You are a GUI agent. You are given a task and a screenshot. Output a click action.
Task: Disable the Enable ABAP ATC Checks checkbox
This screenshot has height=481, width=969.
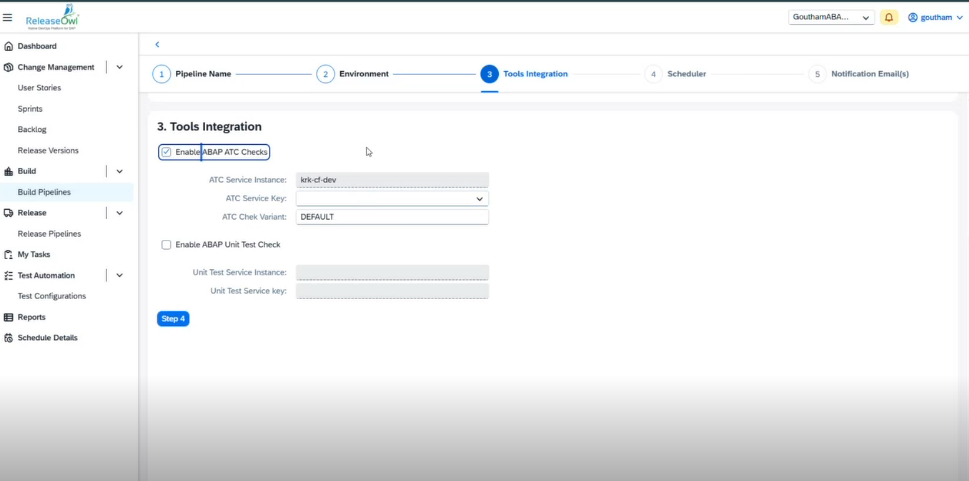tap(166, 152)
